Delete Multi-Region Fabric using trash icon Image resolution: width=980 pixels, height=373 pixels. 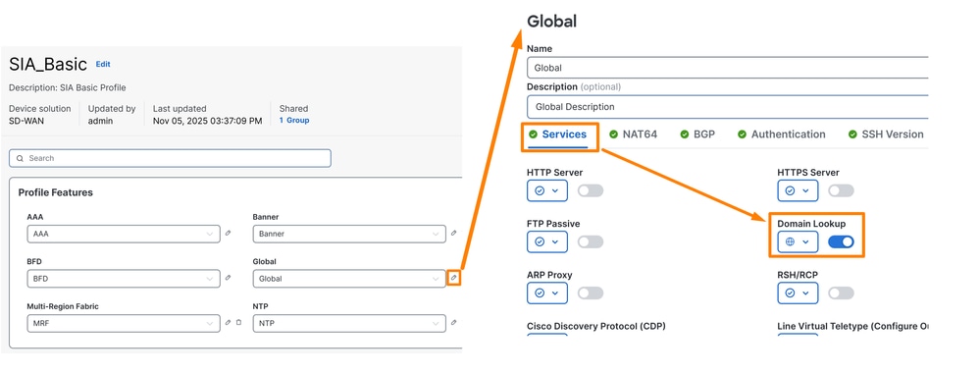click(238, 322)
